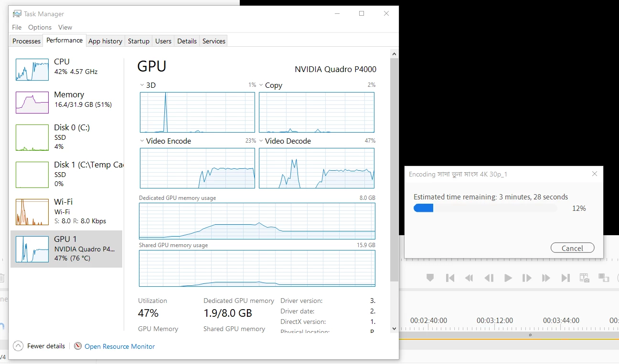This screenshot has height=364, width=619.
Task: Open the Options menu
Action: tap(40, 27)
